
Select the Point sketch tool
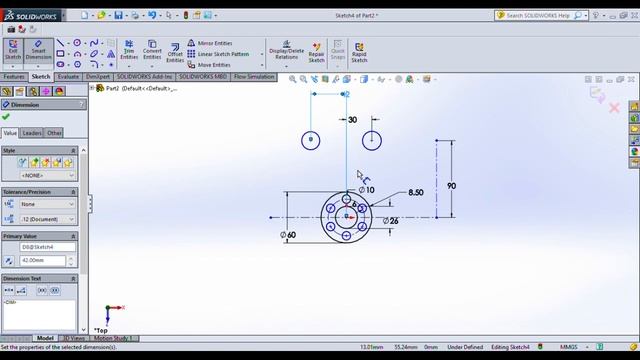click(111, 64)
